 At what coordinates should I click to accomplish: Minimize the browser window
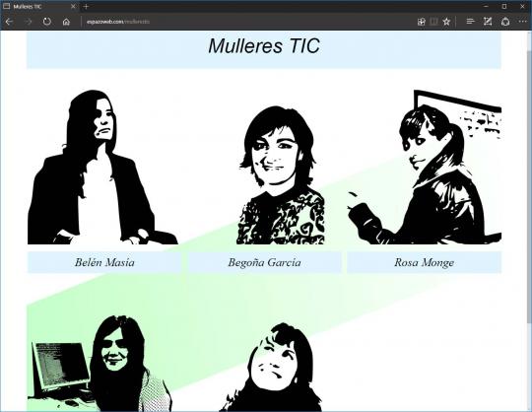click(x=486, y=6)
